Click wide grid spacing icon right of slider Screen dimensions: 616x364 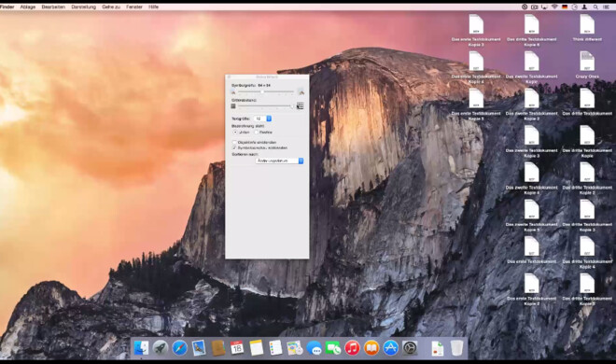301,106
